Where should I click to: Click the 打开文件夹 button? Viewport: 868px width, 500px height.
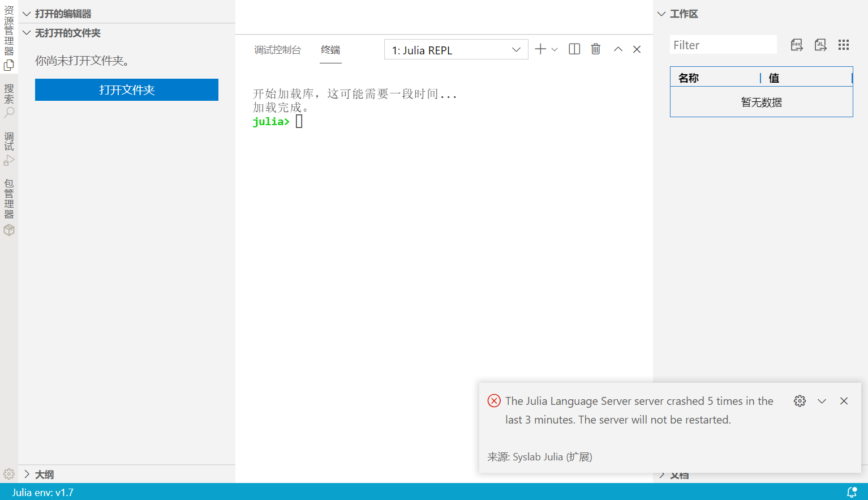tap(127, 90)
